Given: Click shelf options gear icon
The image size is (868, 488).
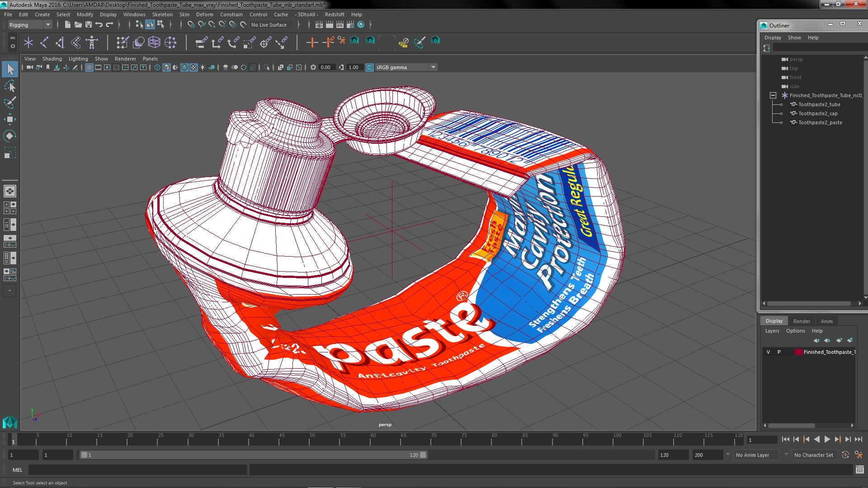Looking at the screenshot, I should click(x=12, y=46).
